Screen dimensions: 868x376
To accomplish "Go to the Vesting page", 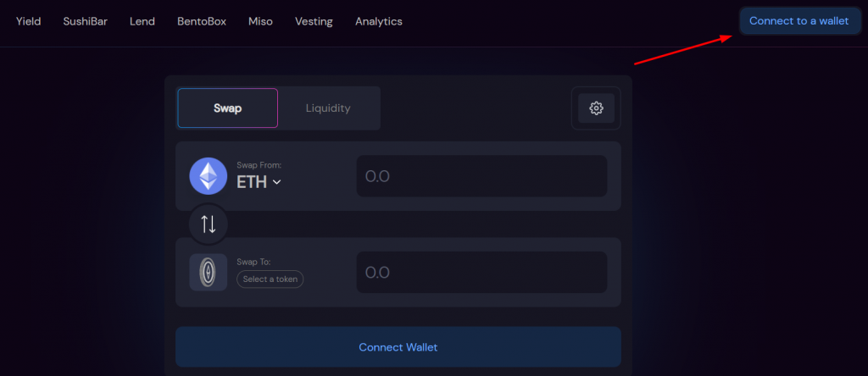I will (314, 21).
